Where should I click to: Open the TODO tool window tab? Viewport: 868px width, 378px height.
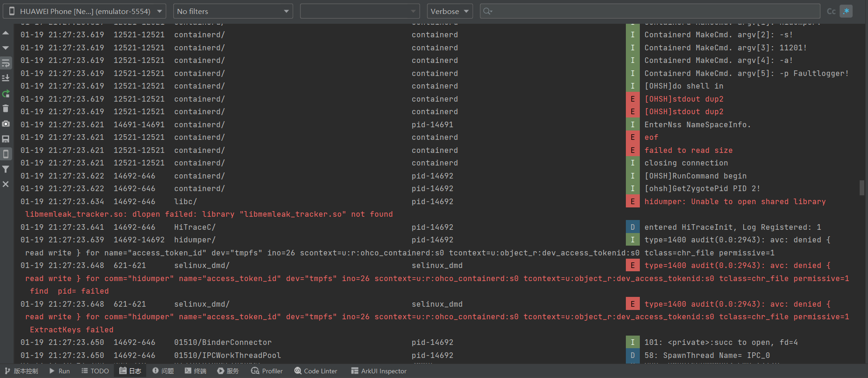pyautogui.click(x=95, y=371)
